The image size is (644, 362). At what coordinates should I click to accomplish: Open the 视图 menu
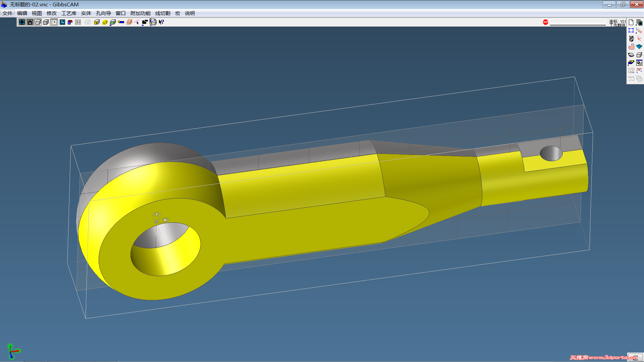point(37,13)
